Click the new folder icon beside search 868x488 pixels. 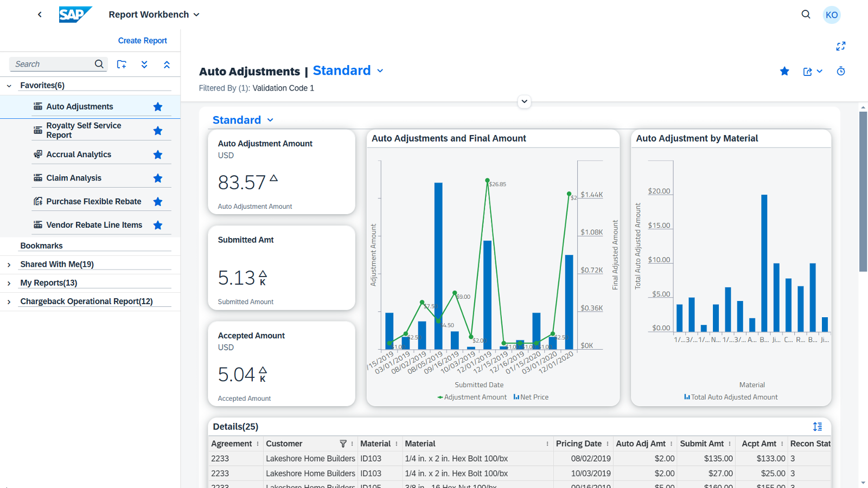(x=122, y=64)
